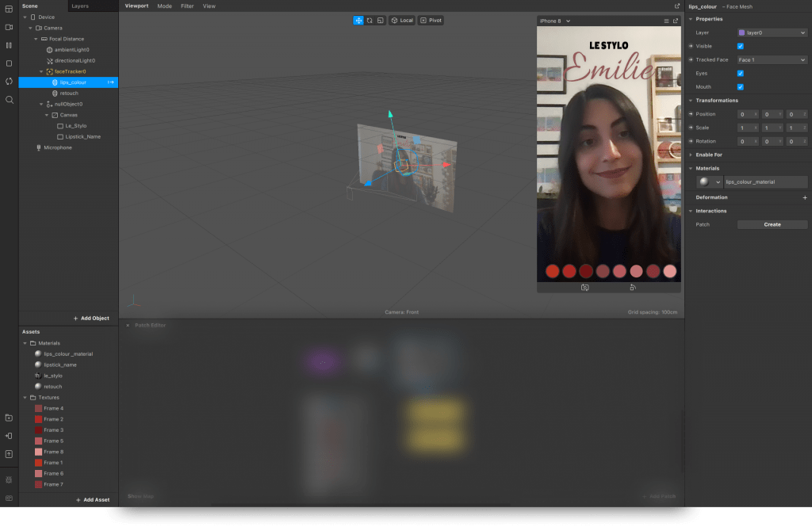The image size is (812, 527).
Task: Click the Position X value field
Action: [x=747, y=114]
